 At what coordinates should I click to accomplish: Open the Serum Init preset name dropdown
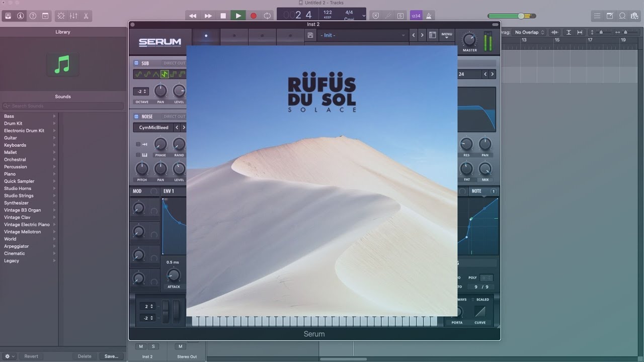click(362, 35)
